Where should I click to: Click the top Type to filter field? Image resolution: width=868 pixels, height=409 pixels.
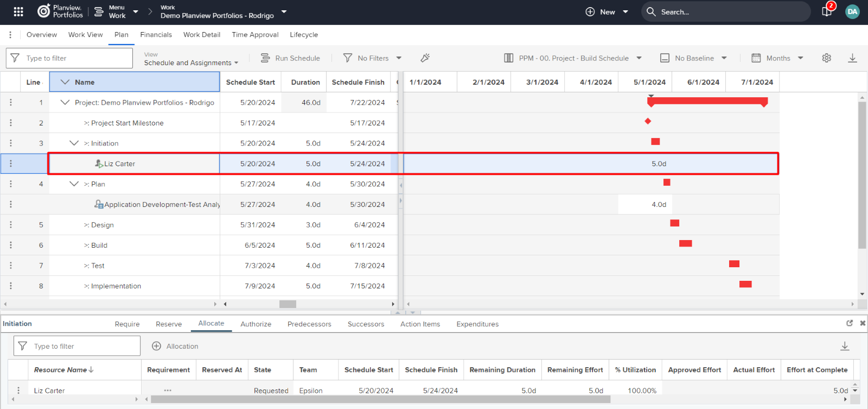pyautogui.click(x=69, y=58)
